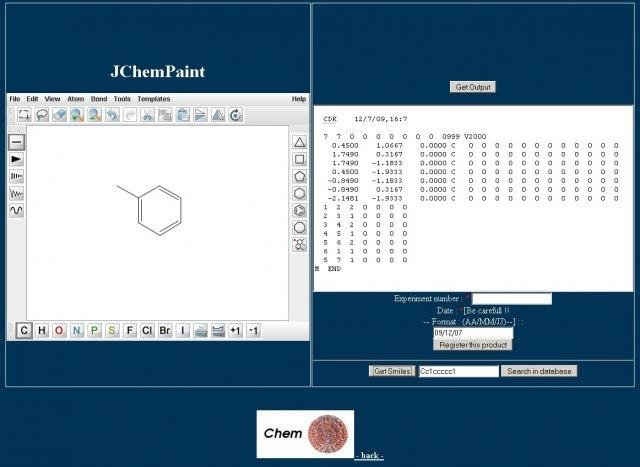640x467 pixels.
Task: Decrease atom charge with -1
Action: point(253,330)
